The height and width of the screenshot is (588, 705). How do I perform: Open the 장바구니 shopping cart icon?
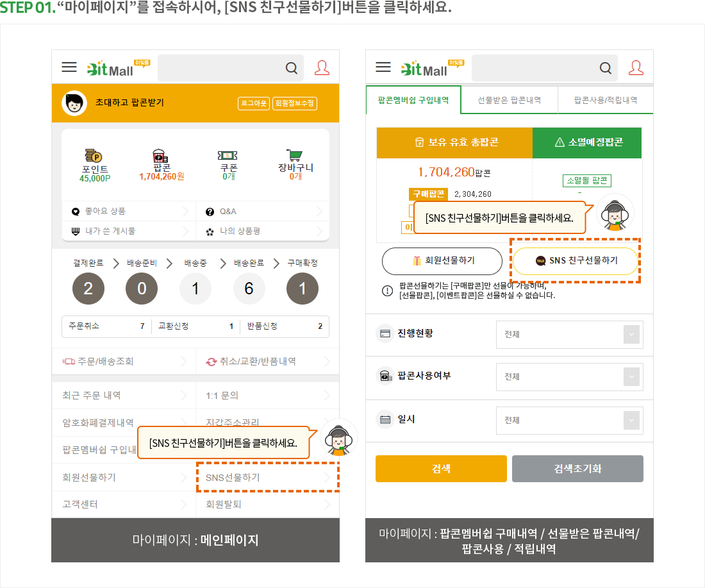[x=295, y=155]
